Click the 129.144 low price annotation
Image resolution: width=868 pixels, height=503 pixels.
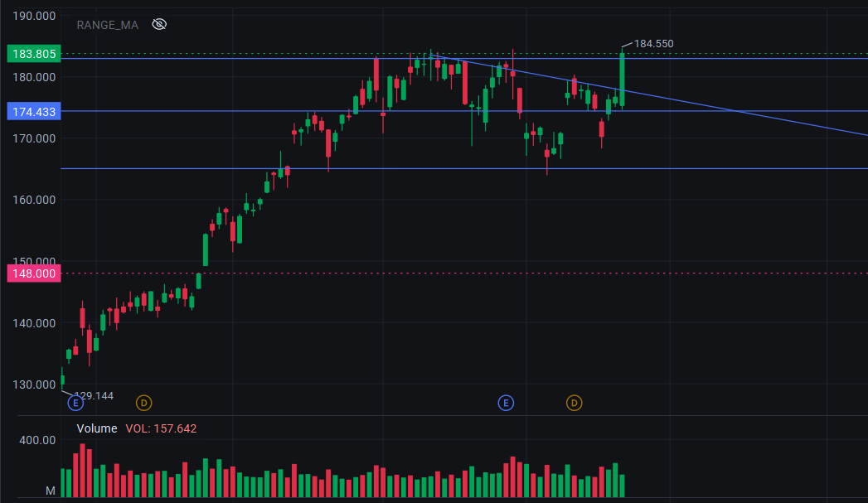(x=94, y=395)
